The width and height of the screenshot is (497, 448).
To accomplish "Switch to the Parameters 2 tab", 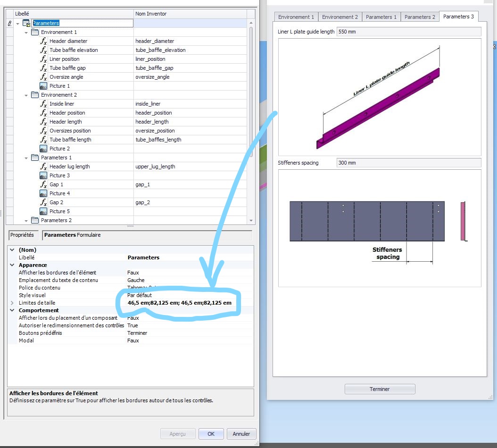I will (x=419, y=16).
